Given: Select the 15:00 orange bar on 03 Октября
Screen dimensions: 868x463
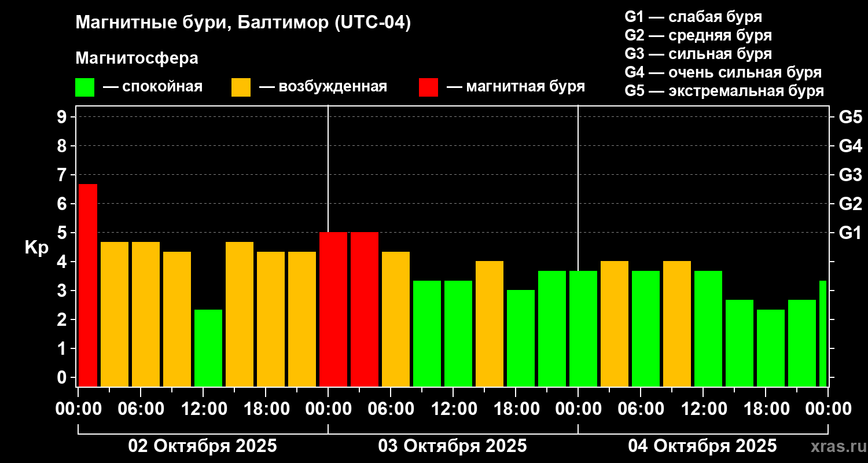Looking at the screenshot, I should tap(490, 324).
